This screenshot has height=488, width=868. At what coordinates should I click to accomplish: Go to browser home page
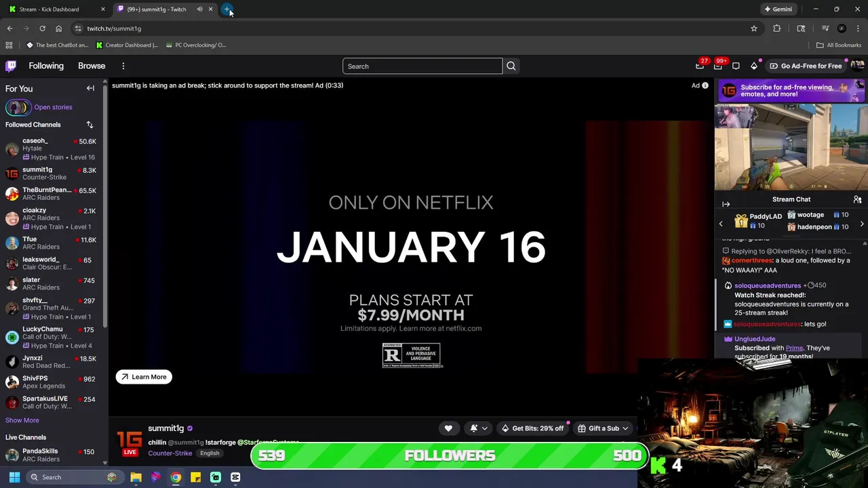click(59, 28)
